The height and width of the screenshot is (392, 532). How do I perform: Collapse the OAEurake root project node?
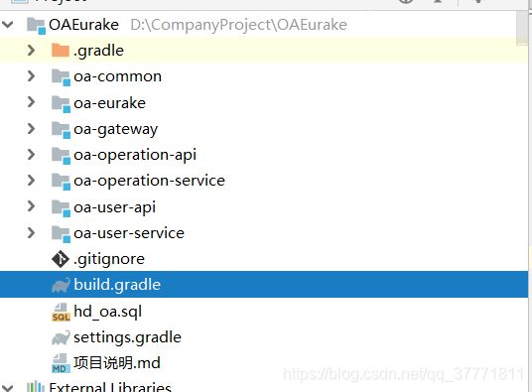pyautogui.click(x=8, y=25)
